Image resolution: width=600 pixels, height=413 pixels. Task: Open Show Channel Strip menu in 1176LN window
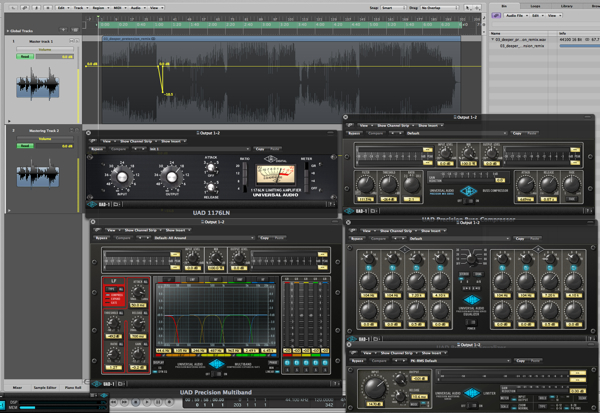(x=136, y=141)
